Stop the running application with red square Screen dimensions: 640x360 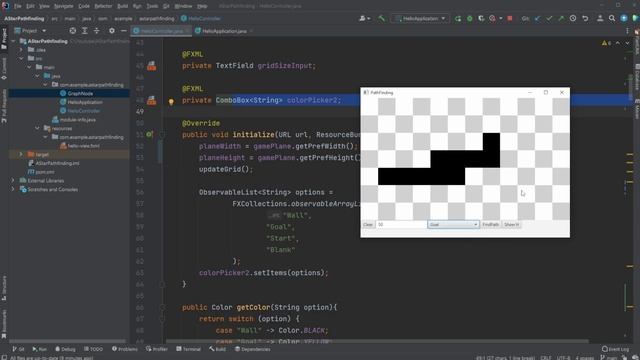(x=510, y=18)
